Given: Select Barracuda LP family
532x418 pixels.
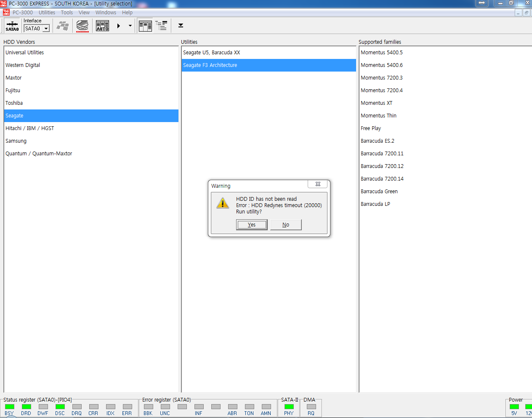Looking at the screenshot, I should pyautogui.click(x=446, y=204).
